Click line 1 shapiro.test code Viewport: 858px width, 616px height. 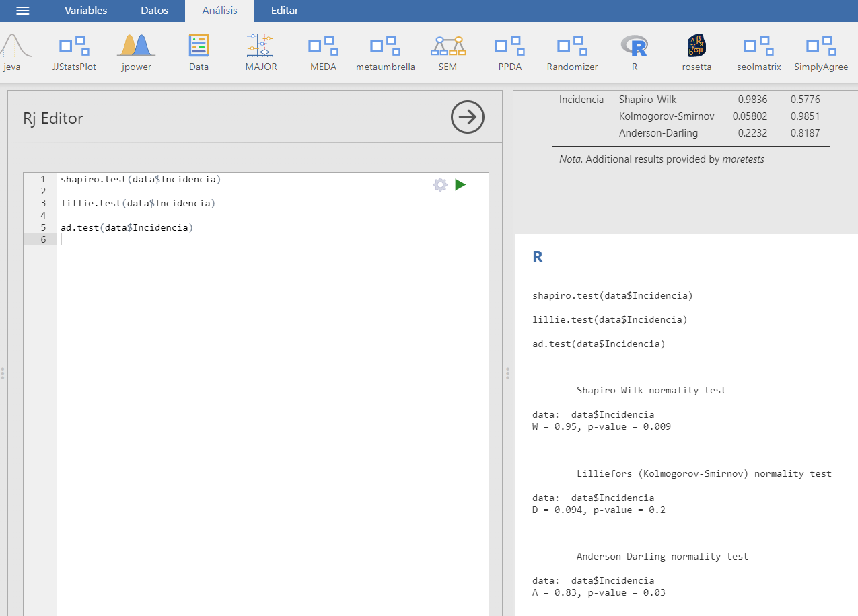tap(140, 180)
